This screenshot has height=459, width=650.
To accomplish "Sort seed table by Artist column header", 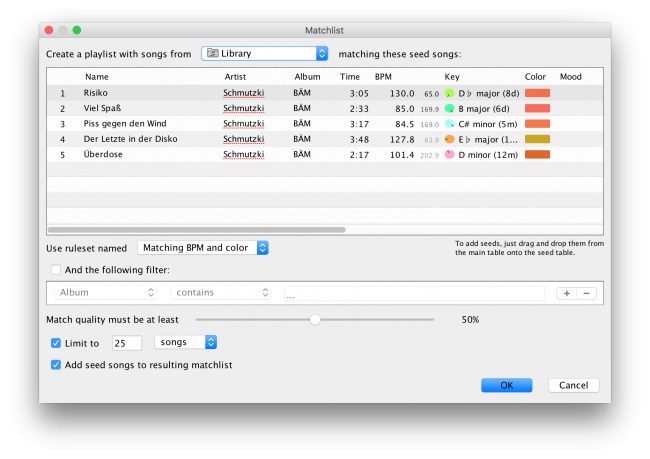I will click(x=235, y=77).
